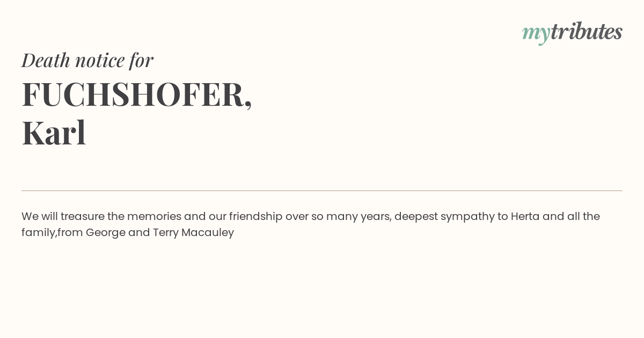The height and width of the screenshot is (338, 644).
Task: Select the "Death notice for" heading
Action: [87, 60]
